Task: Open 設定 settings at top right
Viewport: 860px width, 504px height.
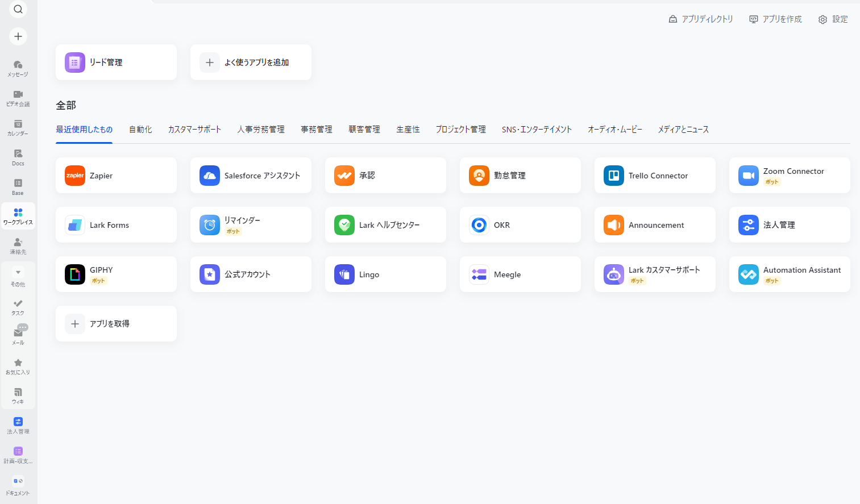Action: 833,19
